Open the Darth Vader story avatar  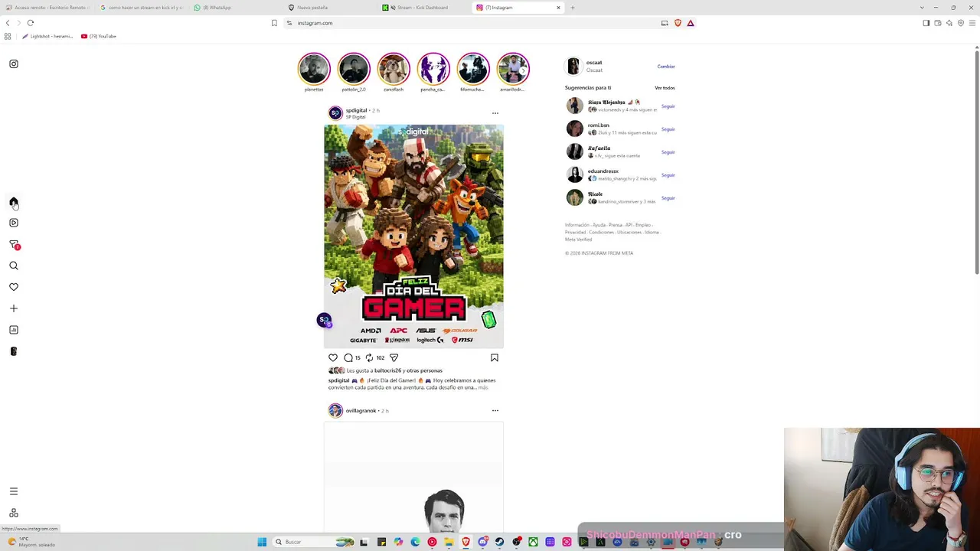473,69
